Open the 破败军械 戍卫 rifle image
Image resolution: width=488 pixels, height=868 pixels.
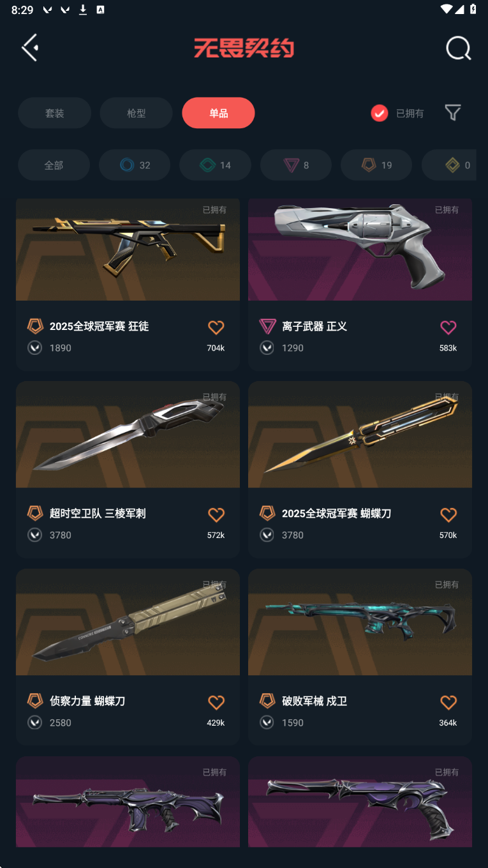360,622
